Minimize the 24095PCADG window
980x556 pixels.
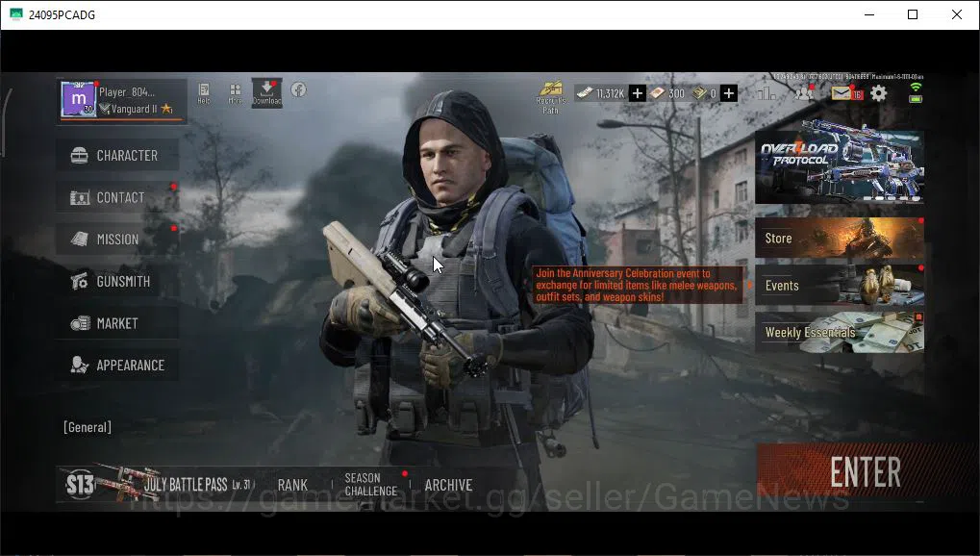868,14
